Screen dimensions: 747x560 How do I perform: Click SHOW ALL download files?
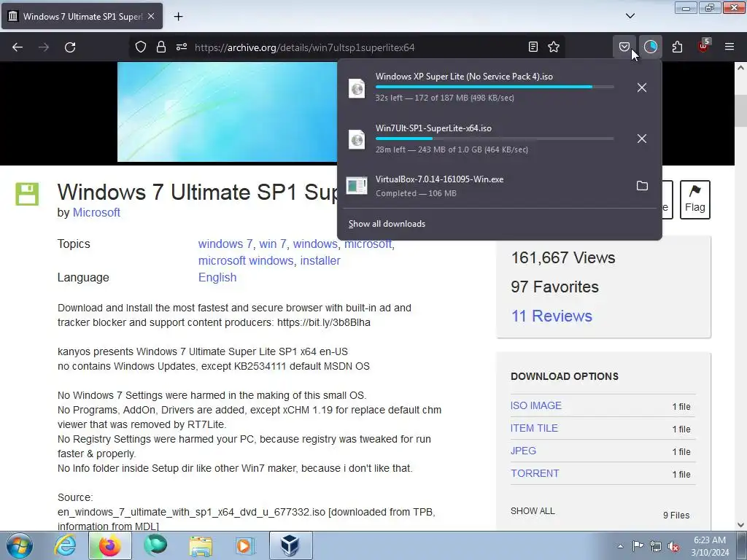533,511
